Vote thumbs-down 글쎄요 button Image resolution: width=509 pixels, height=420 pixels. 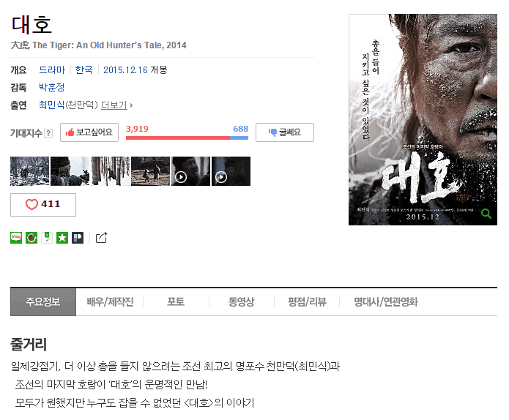point(285,132)
